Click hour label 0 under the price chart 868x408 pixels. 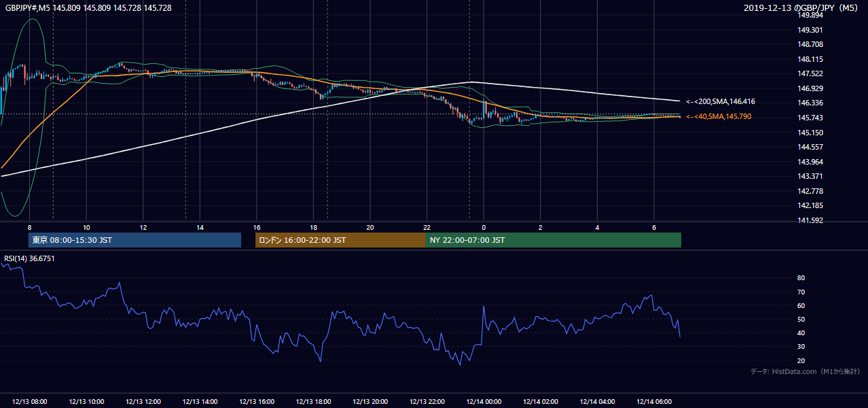click(x=484, y=227)
